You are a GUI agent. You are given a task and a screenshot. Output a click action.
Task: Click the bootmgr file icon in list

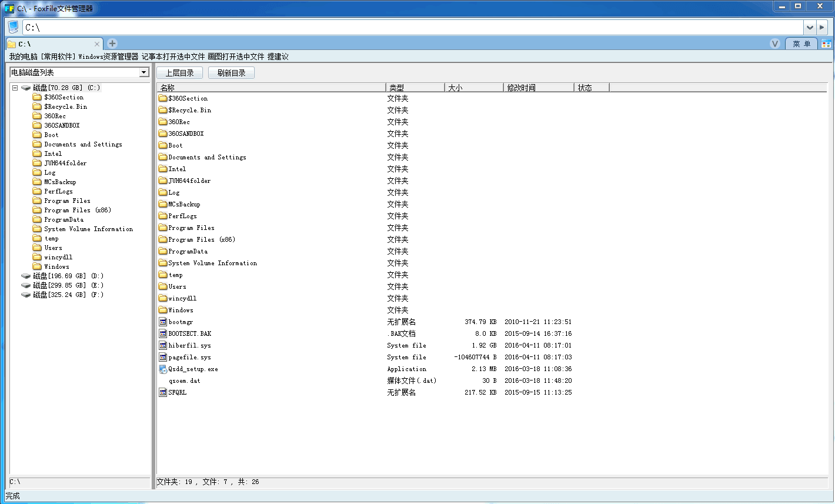[163, 322]
